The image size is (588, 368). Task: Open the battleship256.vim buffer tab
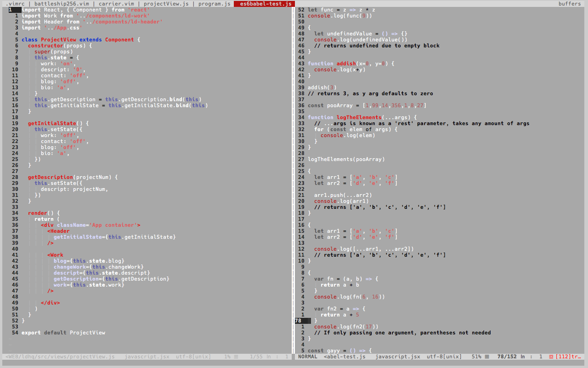pyautogui.click(x=62, y=4)
